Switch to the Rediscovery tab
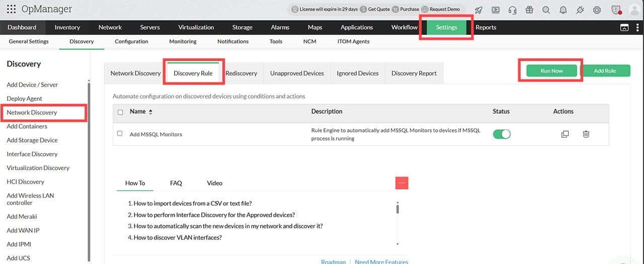 click(x=242, y=73)
